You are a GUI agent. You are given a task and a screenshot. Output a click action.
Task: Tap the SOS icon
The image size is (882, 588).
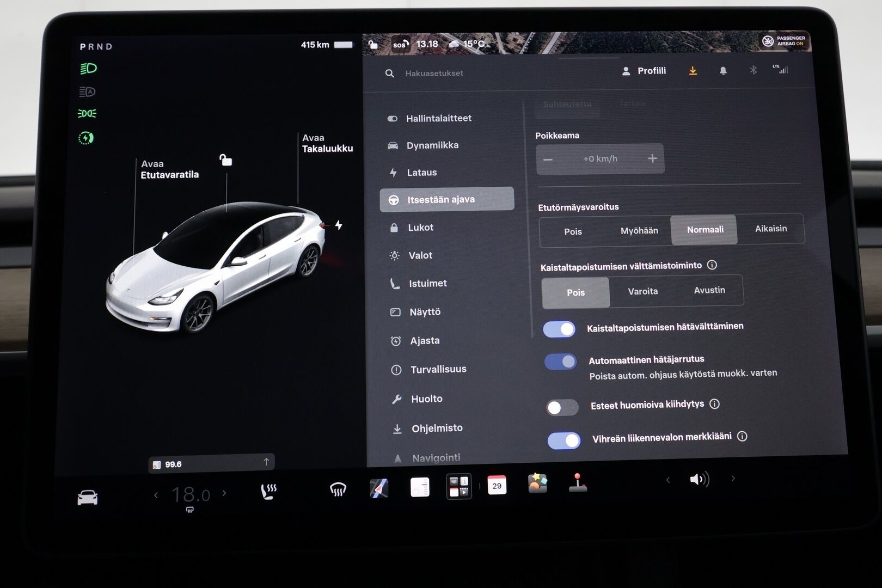(x=400, y=45)
